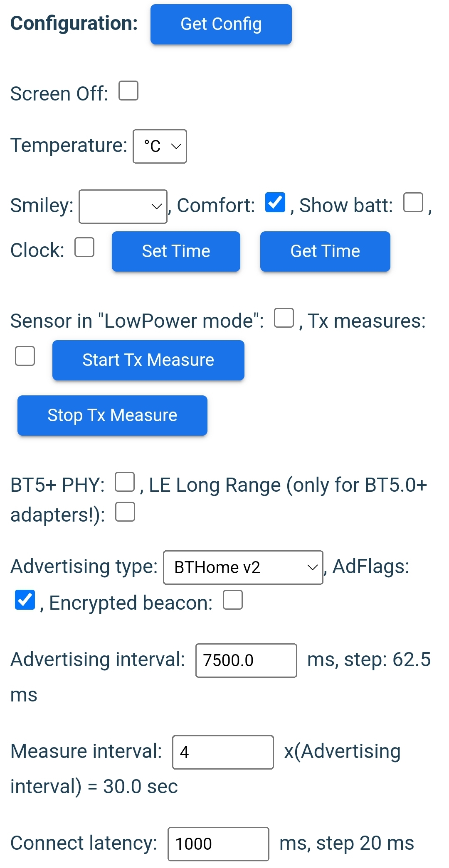Enable the BT5+ PHY checkbox
Image resolution: width=449 pixels, height=868 pixels.
(x=125, y=482)
